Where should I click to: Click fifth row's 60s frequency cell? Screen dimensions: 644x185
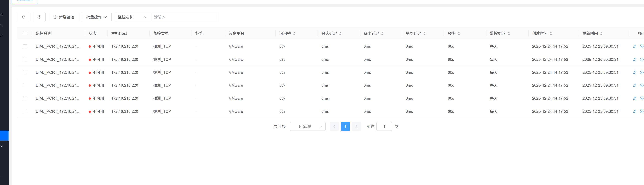point(451,98)
